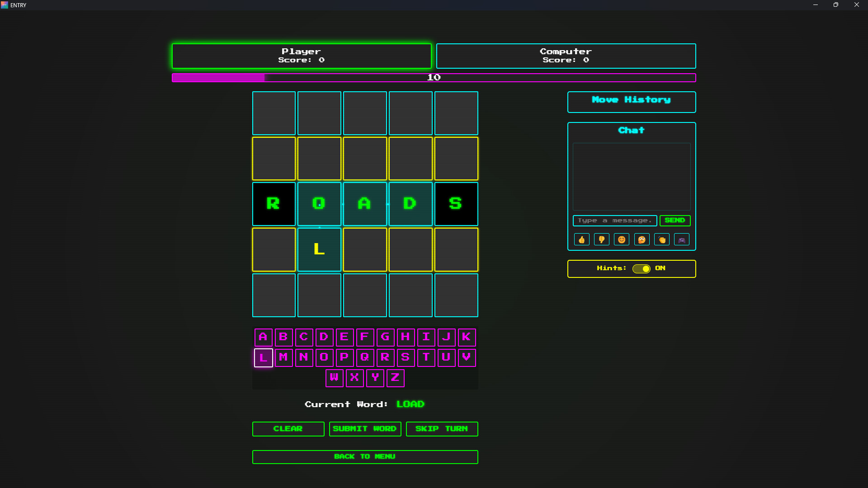
Task: Choose the letter Y key
Action: coord(375,378)
